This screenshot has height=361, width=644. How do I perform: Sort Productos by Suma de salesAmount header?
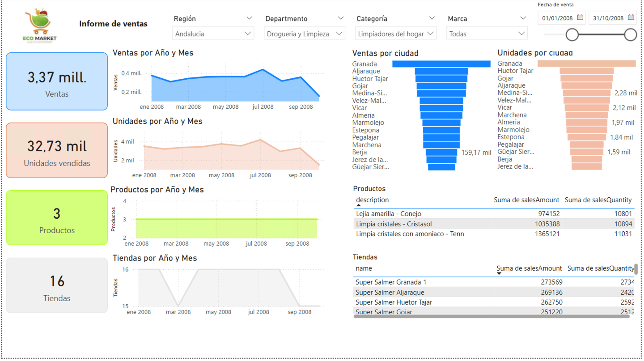coord(526,200)
